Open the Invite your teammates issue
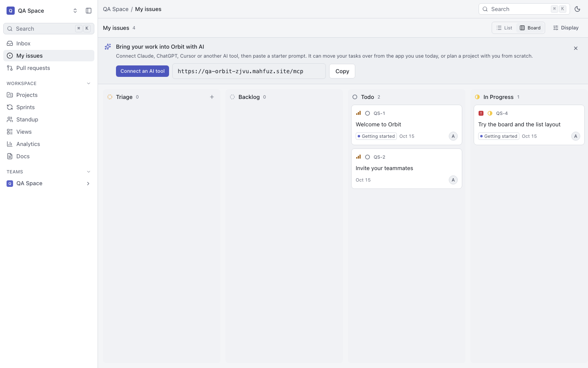The image size is (588, 368). pyautogui.click(x=384, y=168)
